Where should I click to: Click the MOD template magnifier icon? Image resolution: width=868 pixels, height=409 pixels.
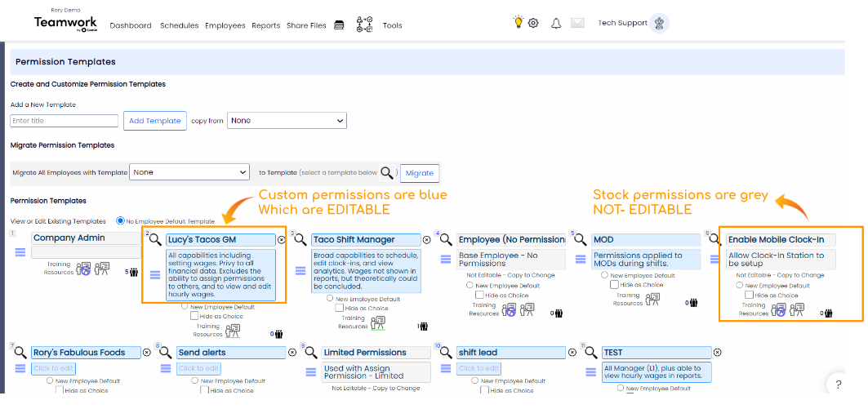tap(581, 240)
